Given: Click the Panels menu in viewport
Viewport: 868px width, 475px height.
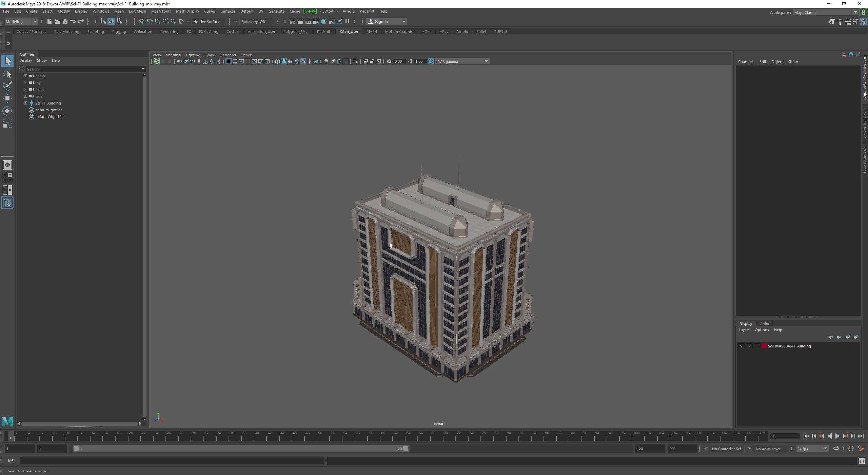Looking at the screenshot, I should [246, 54].
